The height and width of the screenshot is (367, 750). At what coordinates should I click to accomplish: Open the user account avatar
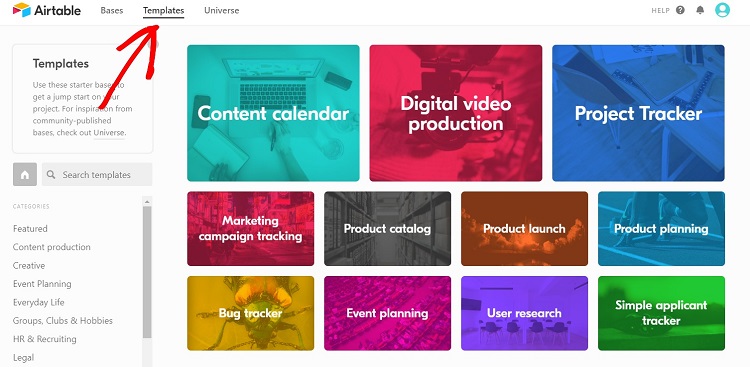tap(722, 10)
